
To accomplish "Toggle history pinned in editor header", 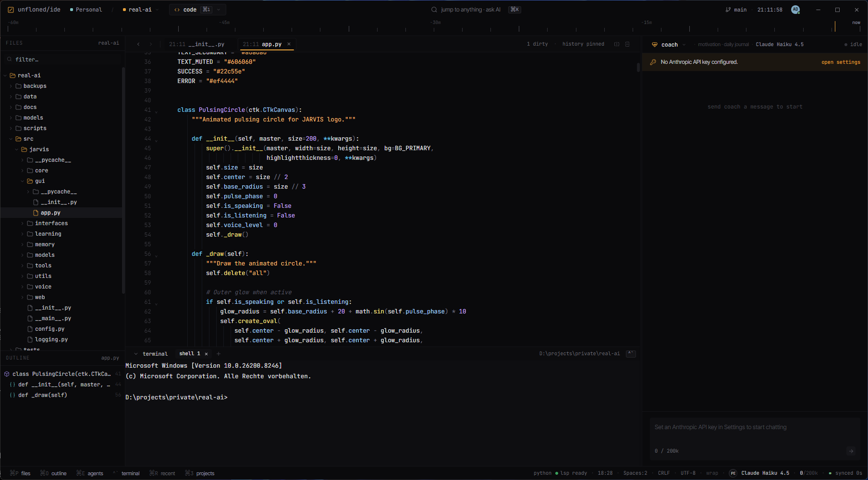I will [583, 44].
